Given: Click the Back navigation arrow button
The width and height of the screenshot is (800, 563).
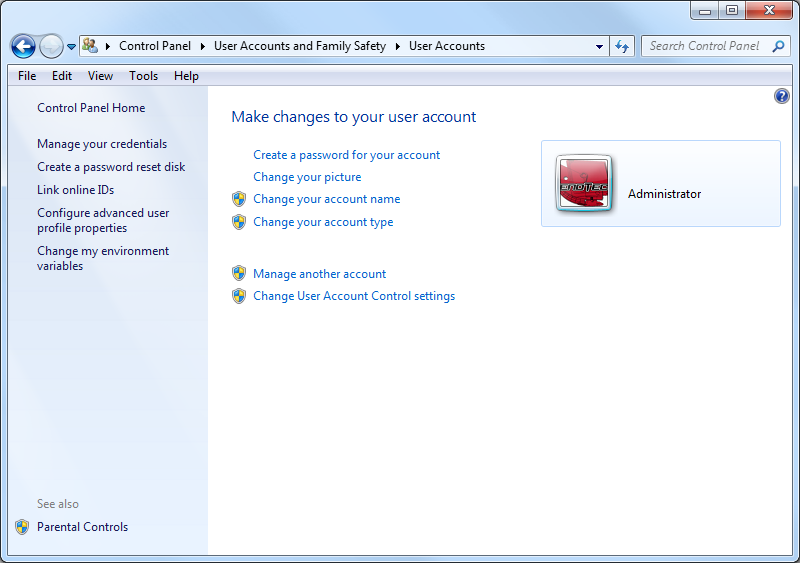Looking at the screenshot, I should (x=23, y=46).
